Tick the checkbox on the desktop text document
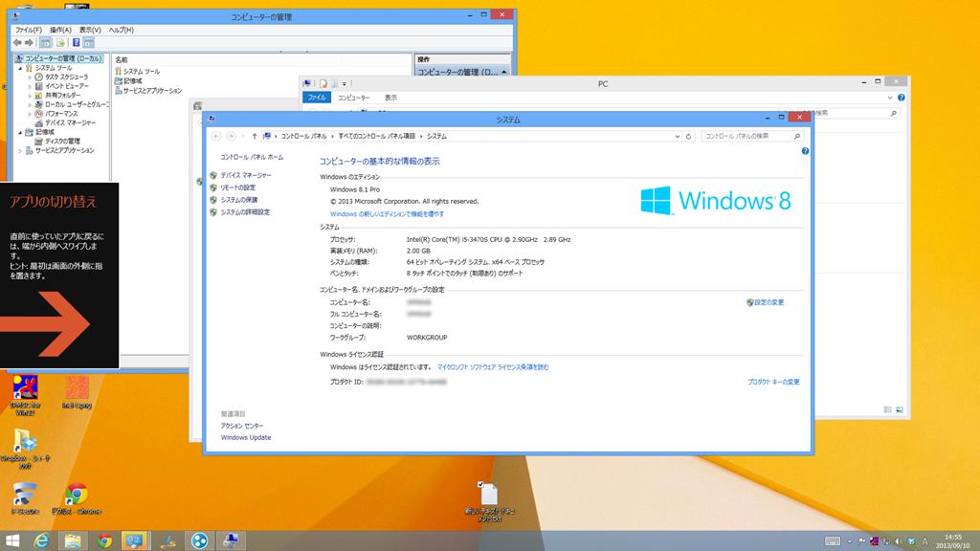The image size is (980, 551). 480,484
